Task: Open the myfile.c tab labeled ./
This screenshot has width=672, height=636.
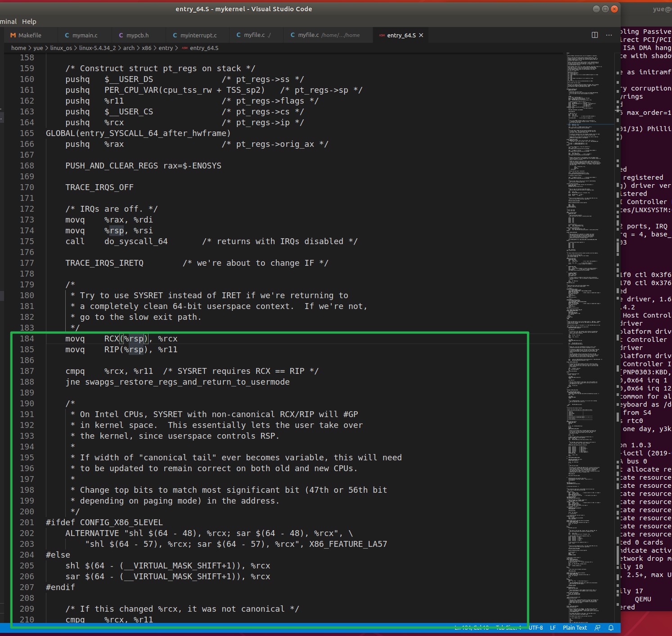Action: coord(256,35)
